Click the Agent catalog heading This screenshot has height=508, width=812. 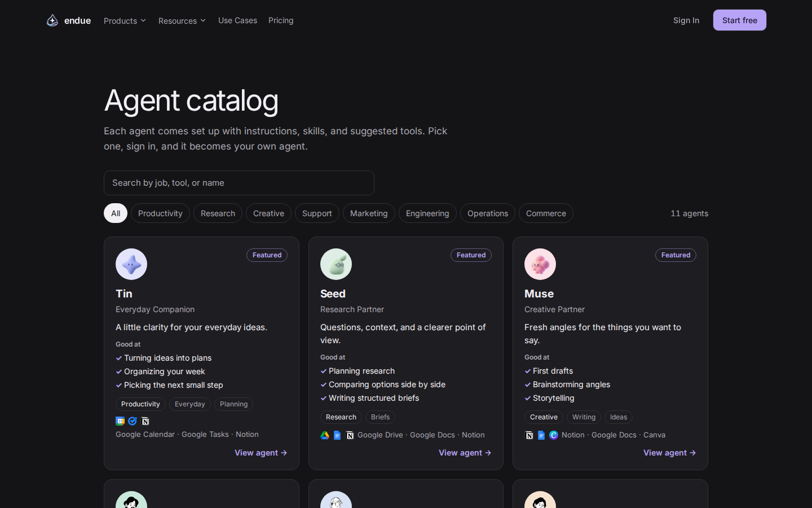(191, 100)
